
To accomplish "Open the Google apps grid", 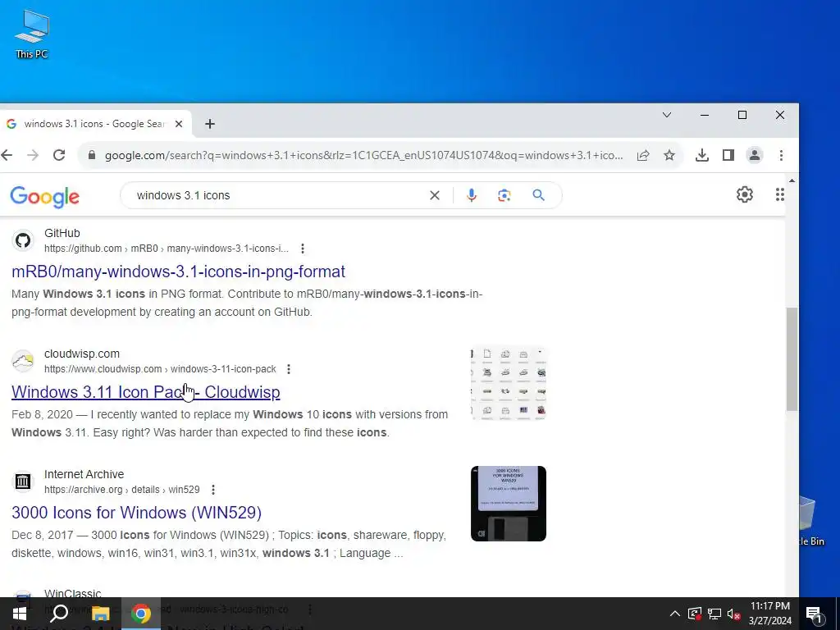I will 779,194.
